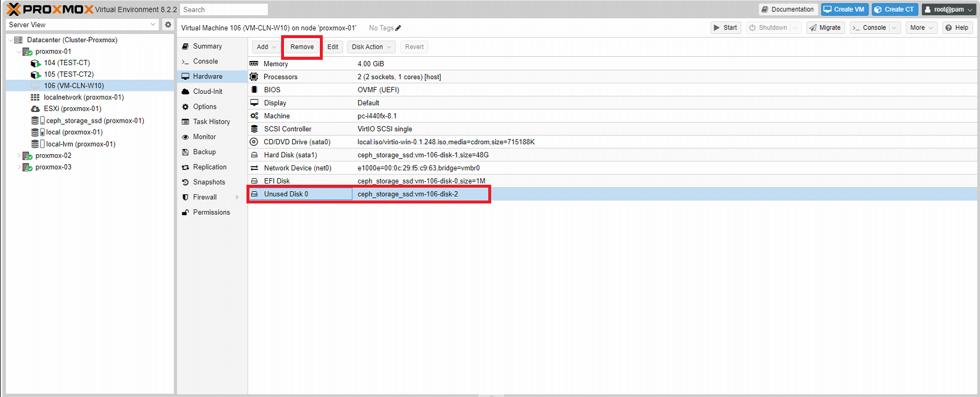Click the Memory row icon
980x397 pixels.
254,63
